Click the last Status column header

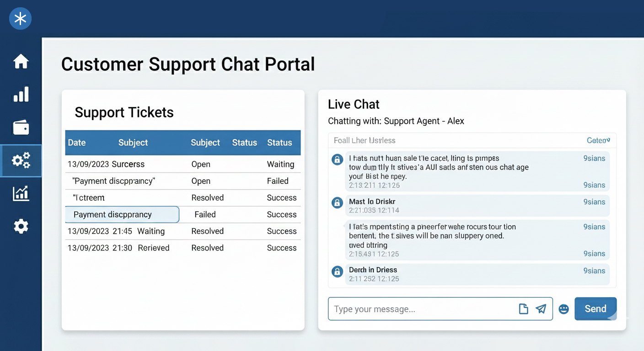tap(279, 143)
